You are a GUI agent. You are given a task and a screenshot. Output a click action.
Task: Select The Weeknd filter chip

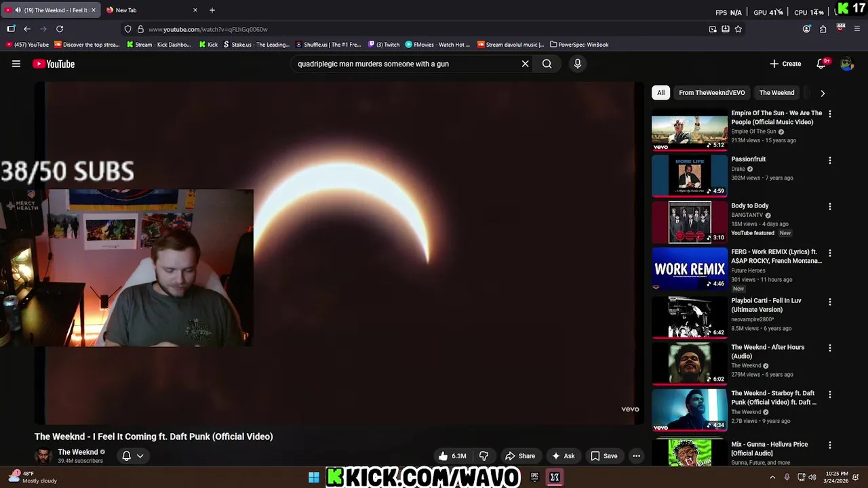(776, 93)
